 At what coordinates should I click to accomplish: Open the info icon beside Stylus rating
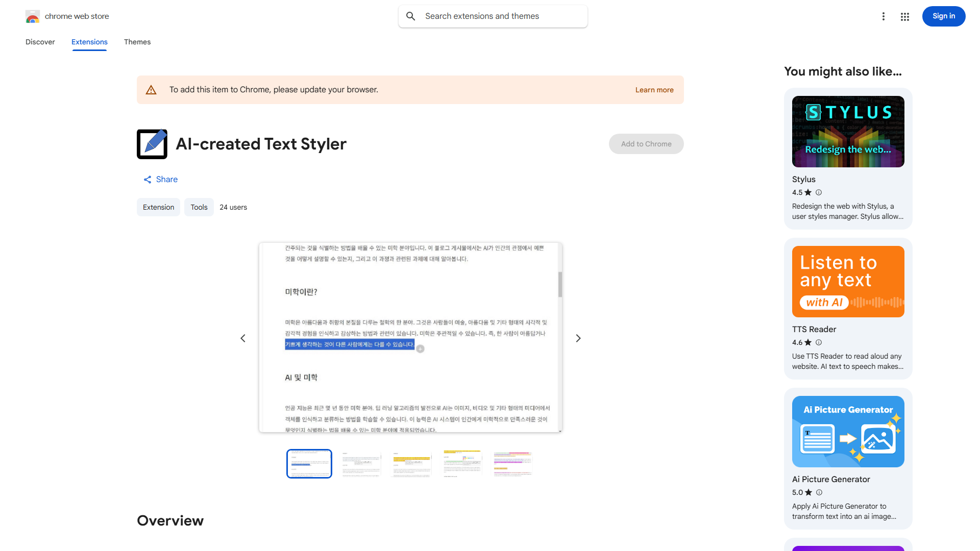point(819,192)
